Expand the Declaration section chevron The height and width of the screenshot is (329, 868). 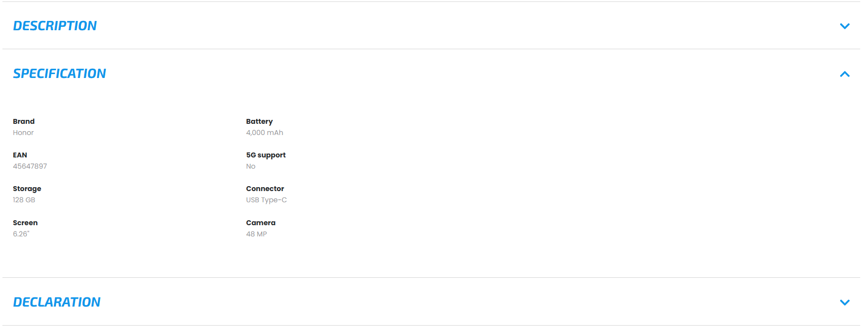click(x=845, y=302)
